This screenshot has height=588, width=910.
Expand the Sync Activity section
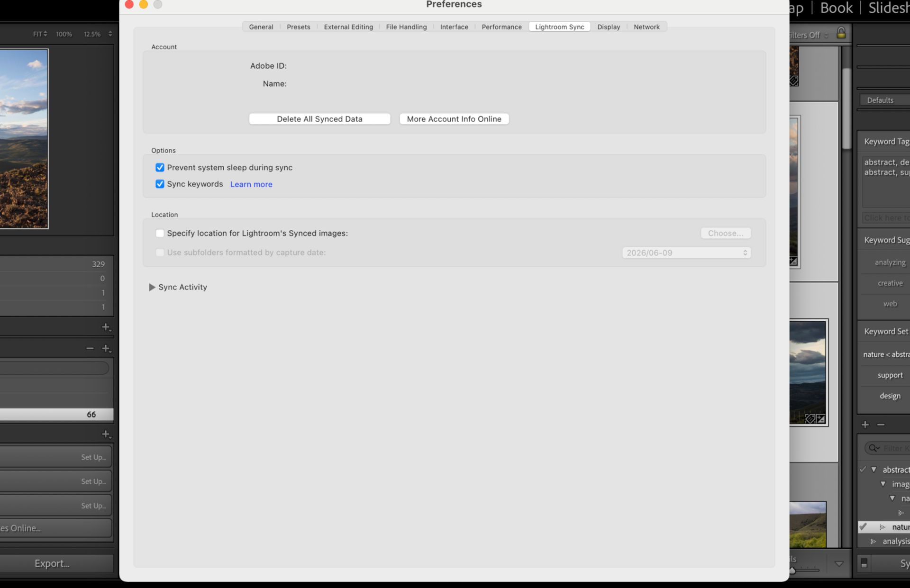(152, 287)
